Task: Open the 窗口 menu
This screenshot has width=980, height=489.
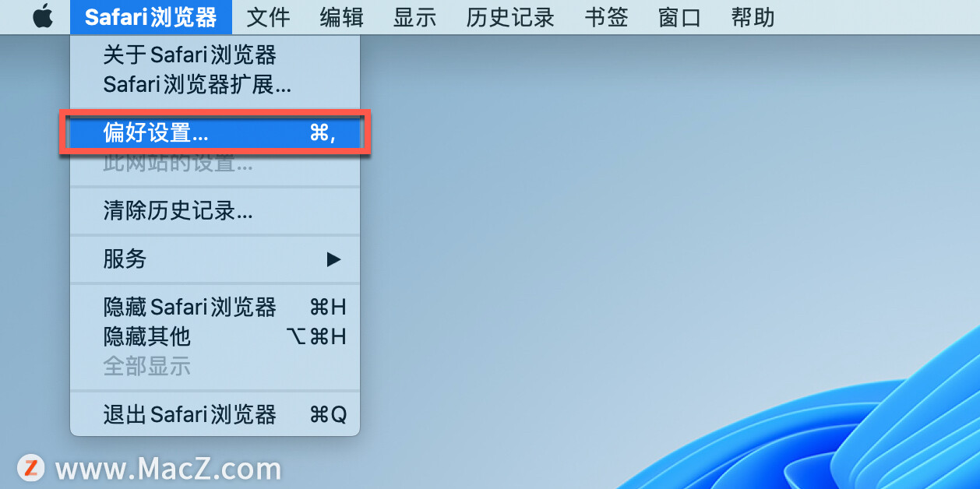Action: coord(679,17)
